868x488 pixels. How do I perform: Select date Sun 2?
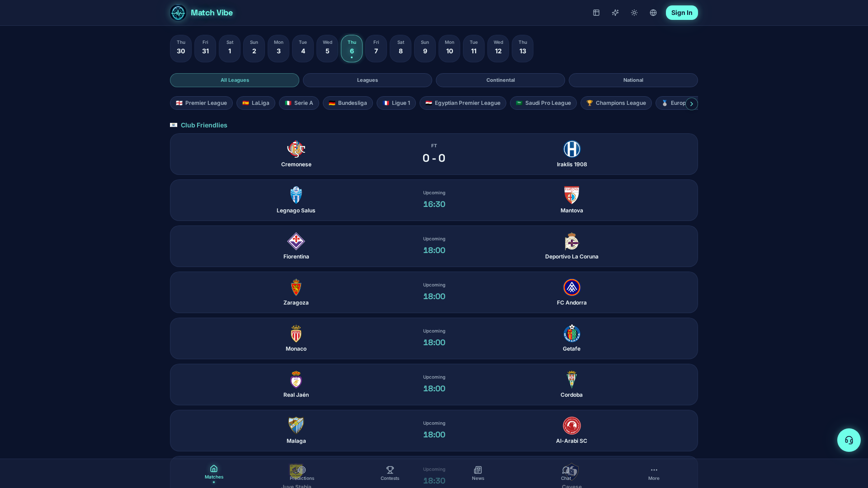click(254, 48)
